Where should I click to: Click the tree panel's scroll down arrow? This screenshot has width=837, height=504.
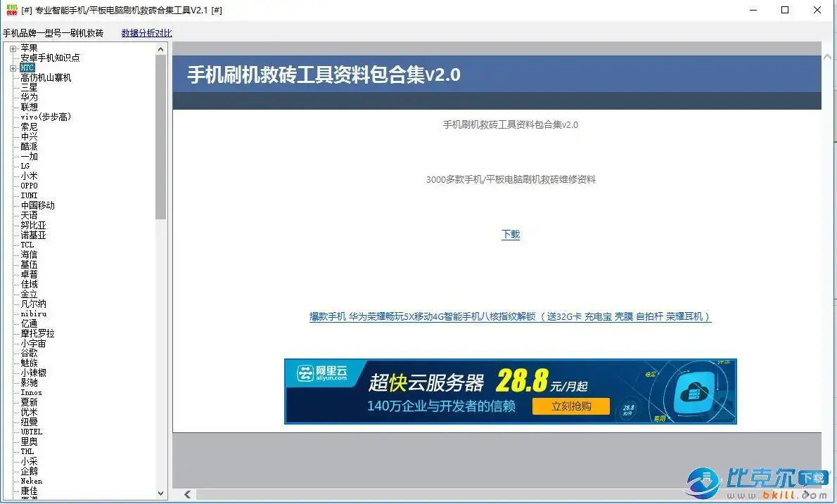pos(161,493)
